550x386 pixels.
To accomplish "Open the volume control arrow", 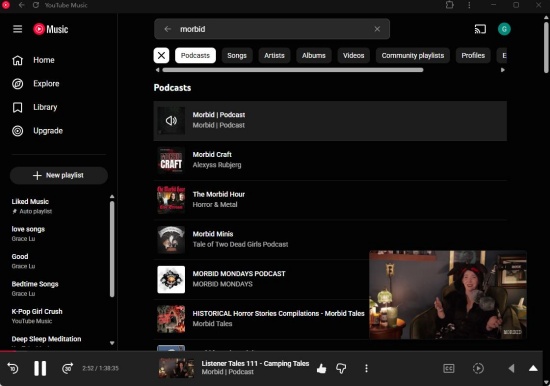I will [511, 368].
